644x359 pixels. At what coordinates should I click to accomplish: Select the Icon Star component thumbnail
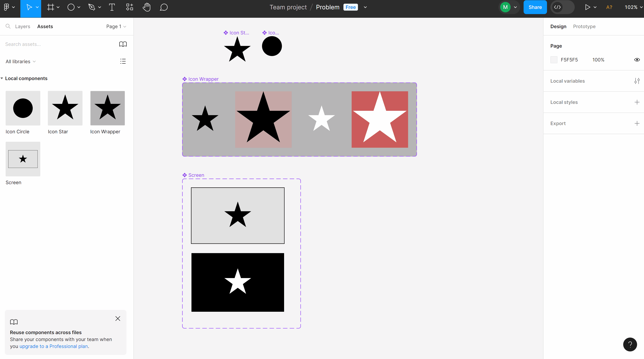click(65, 108)
